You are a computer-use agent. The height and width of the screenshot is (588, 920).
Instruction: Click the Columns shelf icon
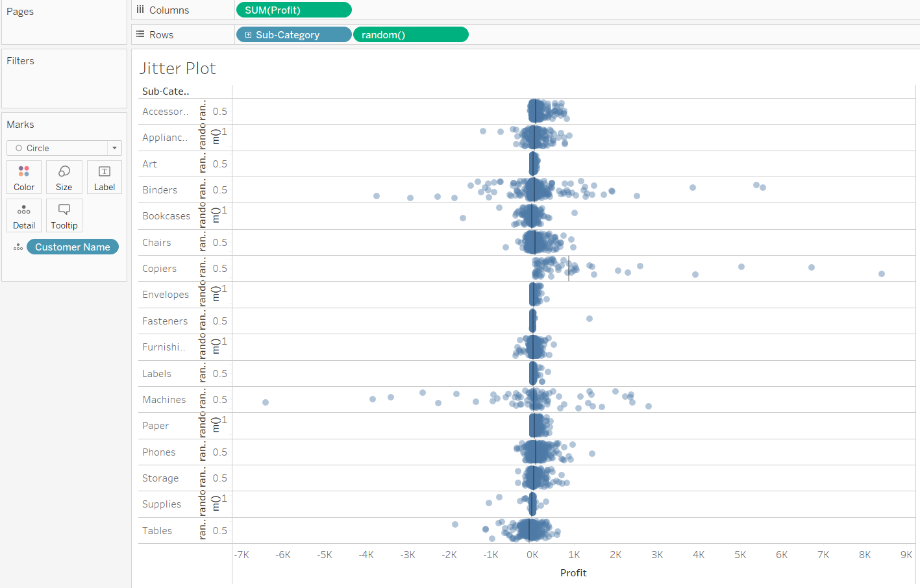[140, 10]
